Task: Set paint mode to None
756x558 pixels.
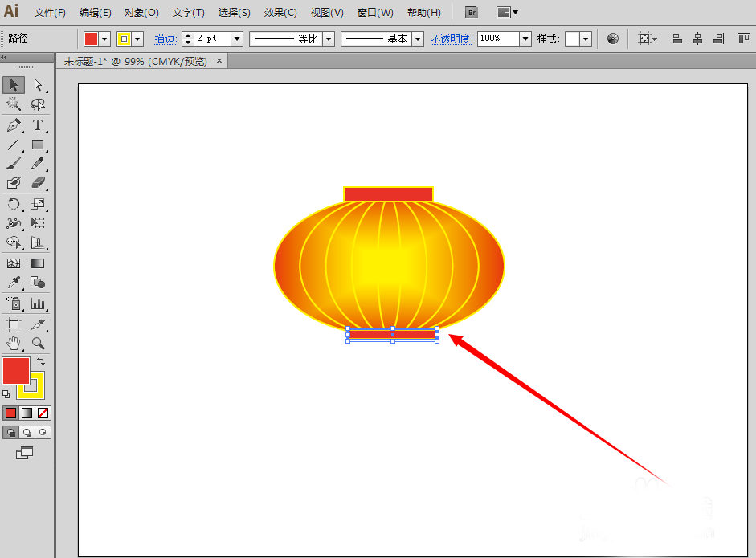Action: click(43, 413)
